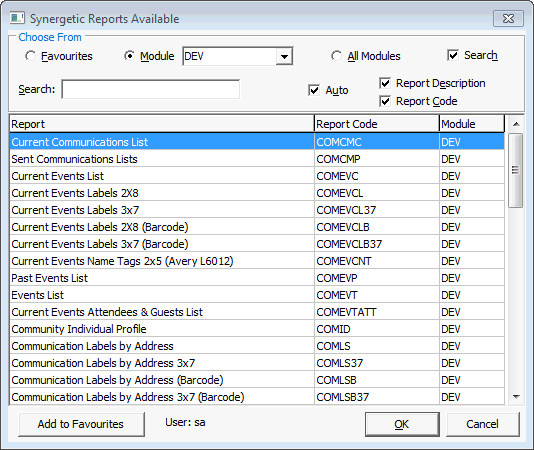The width and height of the screenshot is (534, 450).
Task: Sort by Report Code column header
Action: tap(377, 124)
